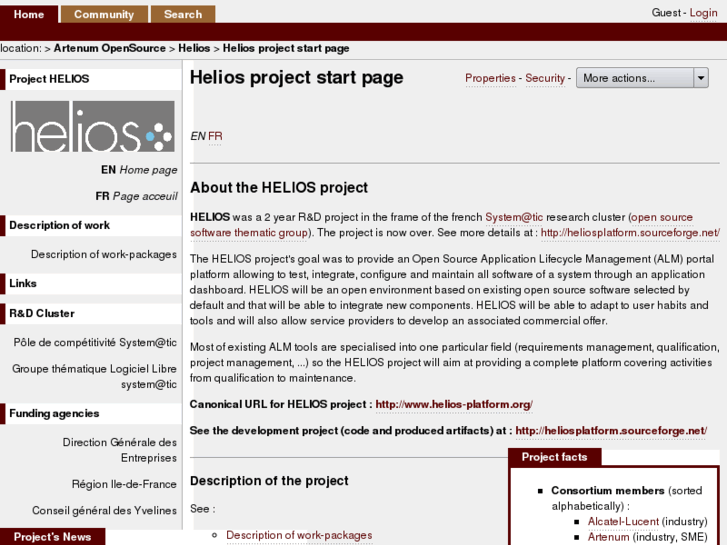Open the Properties link
The width and height of the screenshot is (727, 545).
click(x=490, y=78)
